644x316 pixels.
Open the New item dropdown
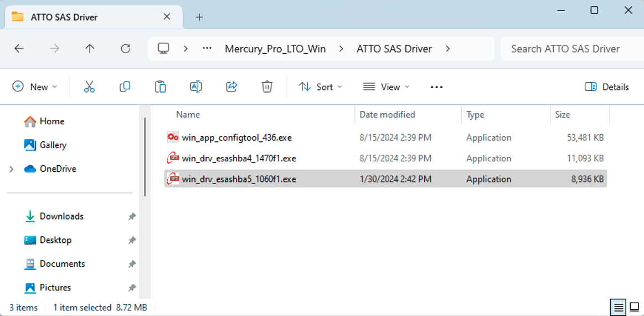tap(35, 86)
